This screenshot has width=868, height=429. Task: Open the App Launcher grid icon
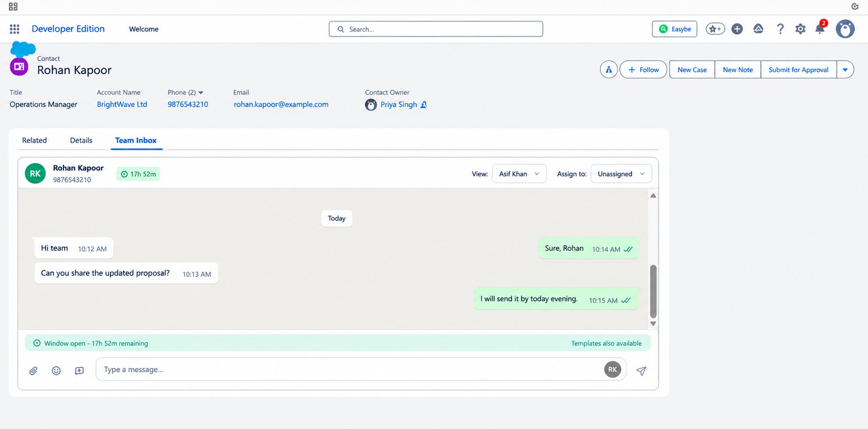click(x=15, y=29)
